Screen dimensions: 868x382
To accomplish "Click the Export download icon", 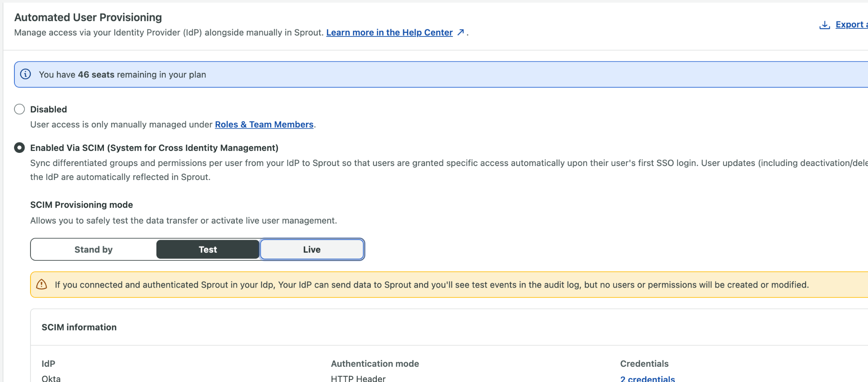I will [x=824, y=25].
